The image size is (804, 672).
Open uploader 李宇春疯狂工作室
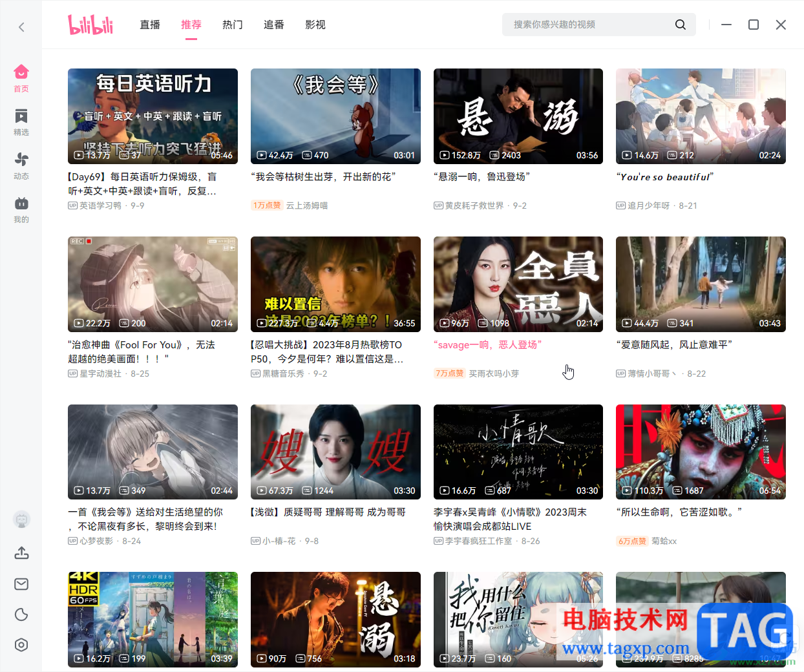pyautogui.click(x=479, y=541)
